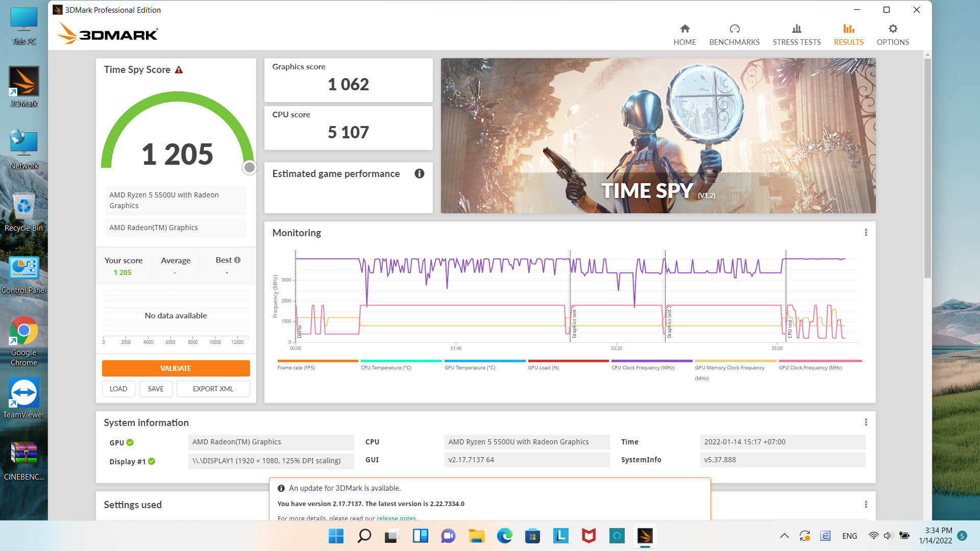Select the Recycle Bin desktop icon
Screen dimensions: 980x551
tap(23, 211)
